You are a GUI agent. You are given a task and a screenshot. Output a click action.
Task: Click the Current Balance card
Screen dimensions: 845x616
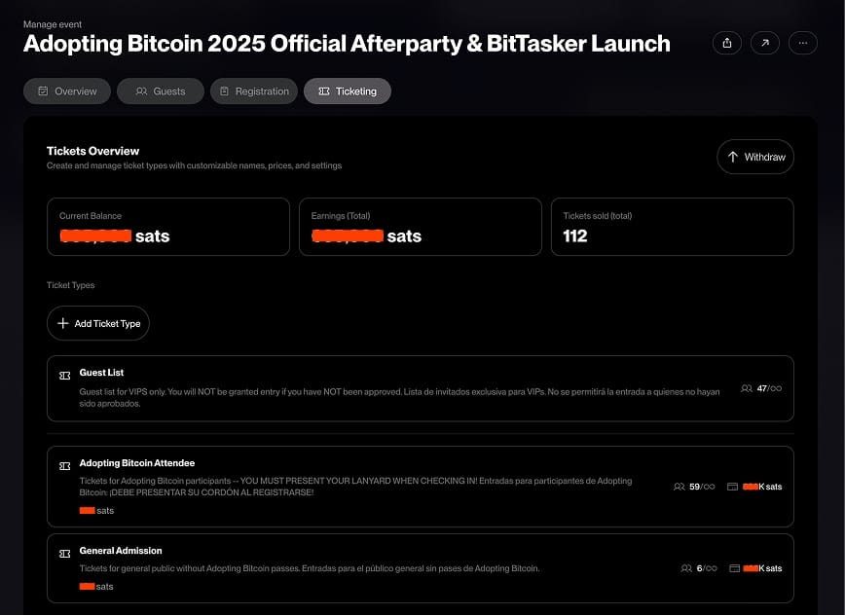168,227
